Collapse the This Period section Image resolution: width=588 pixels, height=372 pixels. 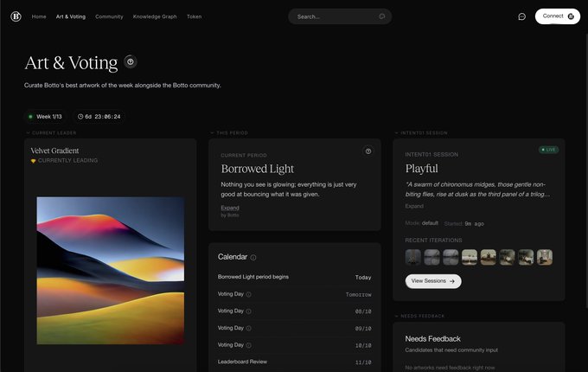click(212, 132)
